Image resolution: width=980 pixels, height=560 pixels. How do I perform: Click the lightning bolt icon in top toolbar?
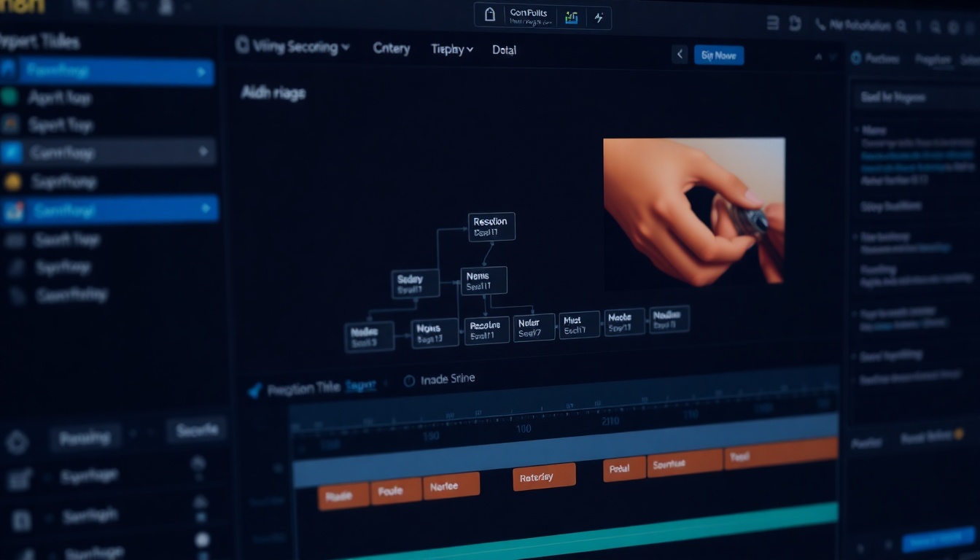599,17
